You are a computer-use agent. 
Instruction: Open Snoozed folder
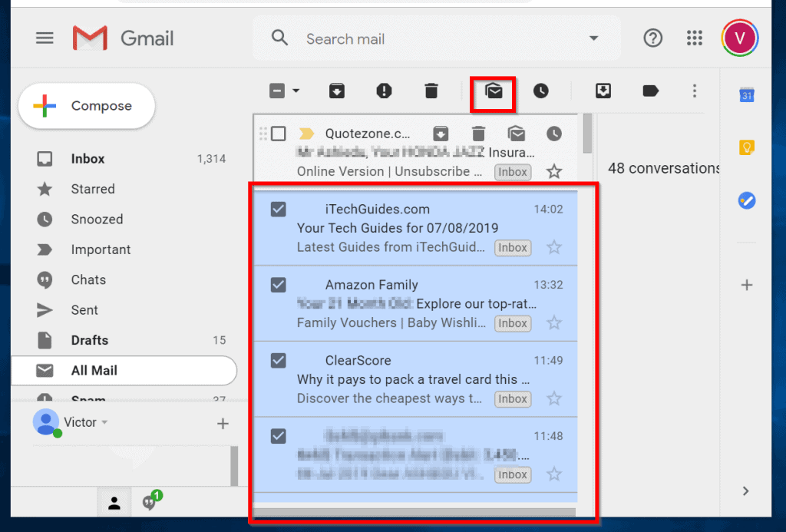124,219
